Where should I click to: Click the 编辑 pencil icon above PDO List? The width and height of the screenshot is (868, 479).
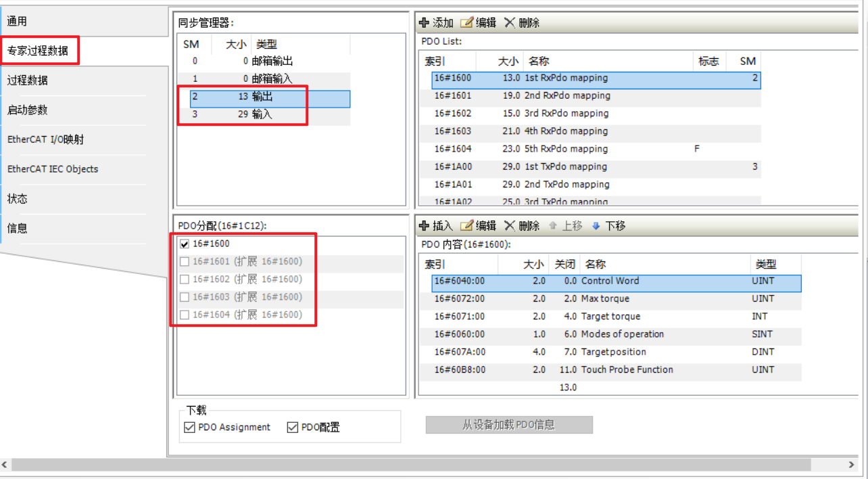pyautogui.click(x=466, y=23)
